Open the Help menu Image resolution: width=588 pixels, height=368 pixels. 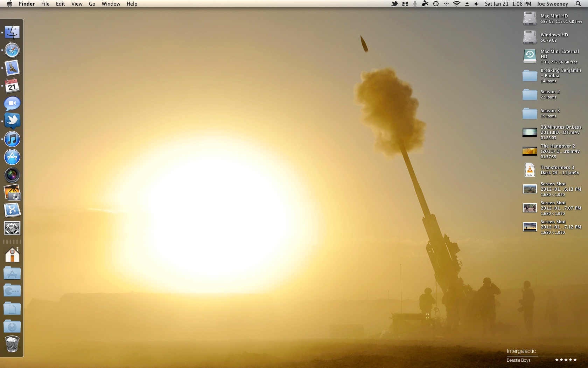[132, 4]
